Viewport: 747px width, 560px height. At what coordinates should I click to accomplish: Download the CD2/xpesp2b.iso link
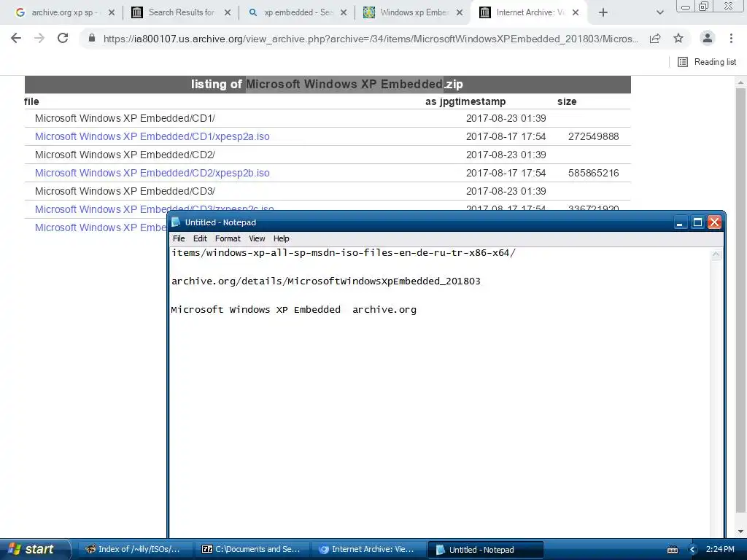152,173
